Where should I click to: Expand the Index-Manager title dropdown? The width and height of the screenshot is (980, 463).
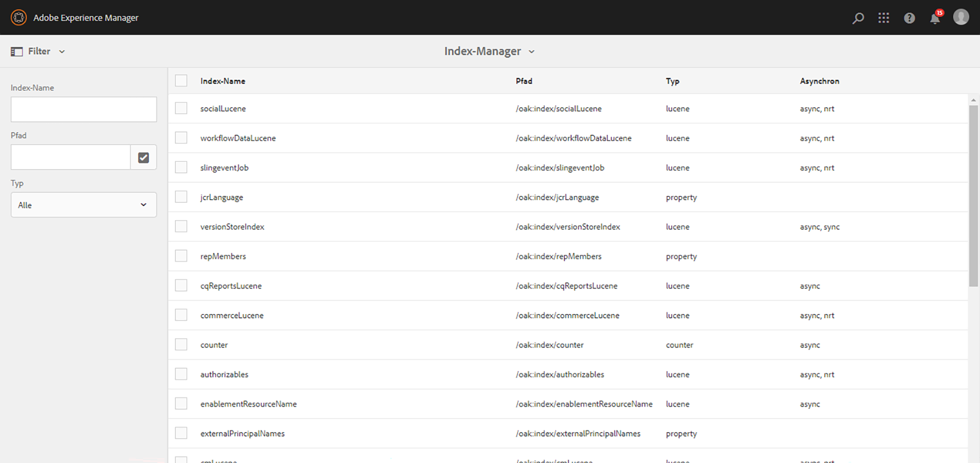coord(532,52)
